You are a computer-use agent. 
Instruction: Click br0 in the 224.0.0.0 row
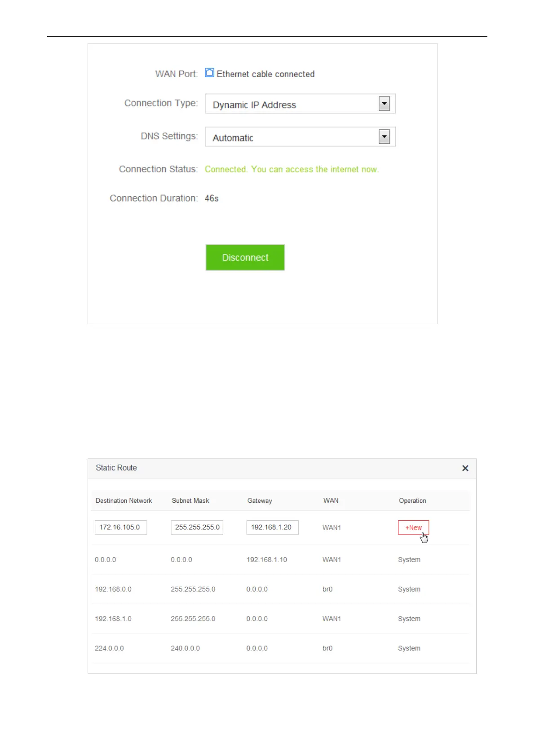pyautogui.click(x=327, y=648)
